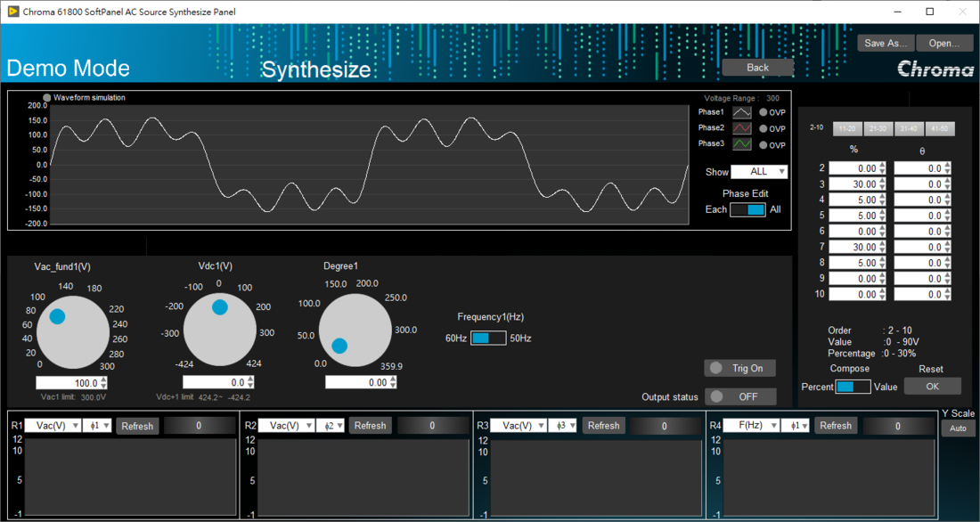Screen dimensions: 980x522
Task: Click the Degree1 knob dial
Action: [355, 331]
